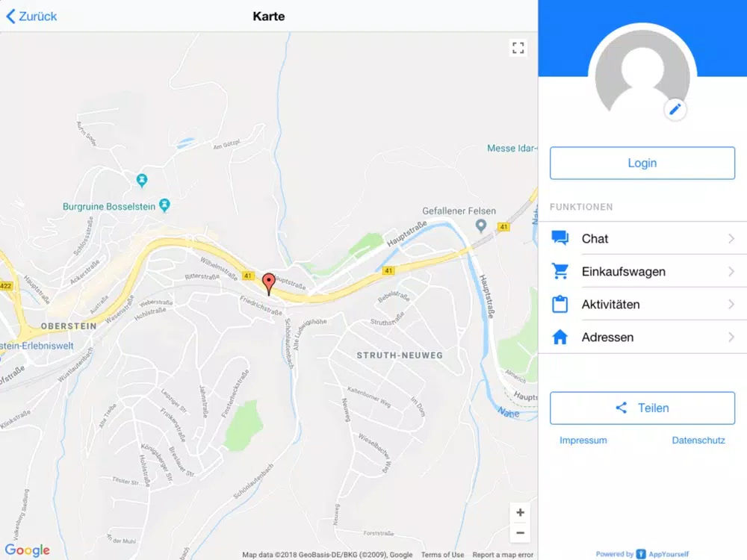
Task: Tap the Burgruine Bosselstein landmark icon
Action: 164,205
